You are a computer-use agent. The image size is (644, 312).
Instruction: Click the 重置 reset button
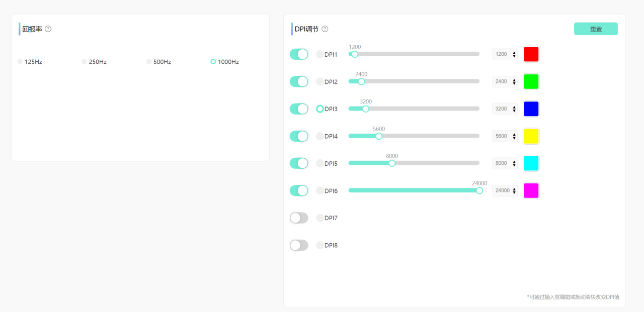[596, 29]
